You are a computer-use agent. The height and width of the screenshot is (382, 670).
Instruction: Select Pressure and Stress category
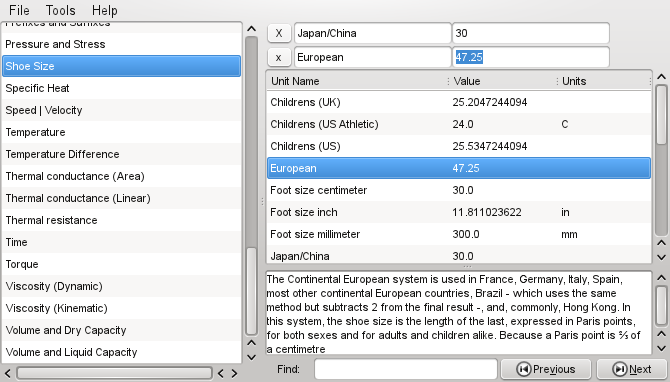click(121, 44)
